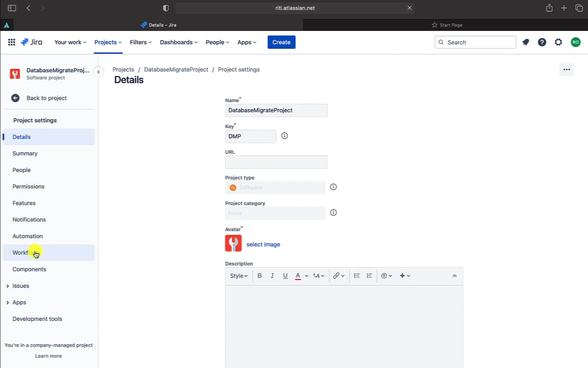The height and width of the screenshot is (368, 588).
Task: Click Back to project arrow icon
Action: pyautogui.click(x=16, y=98)
